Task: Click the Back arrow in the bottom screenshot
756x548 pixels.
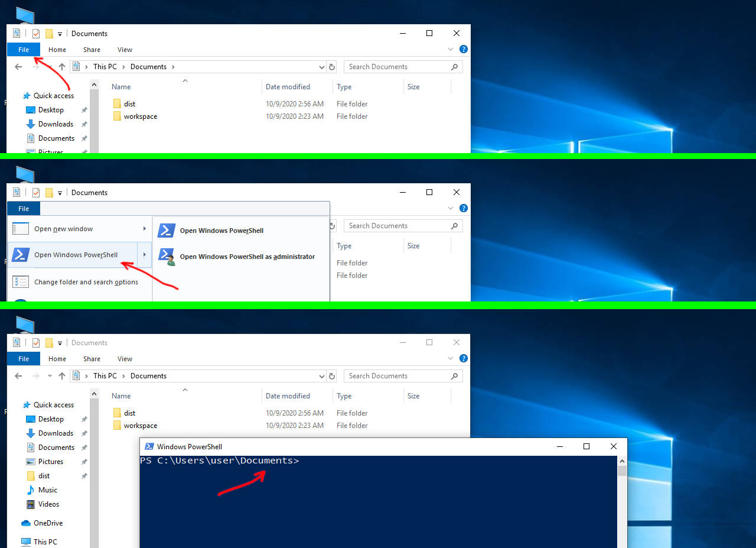Action: tap(18, 376)
